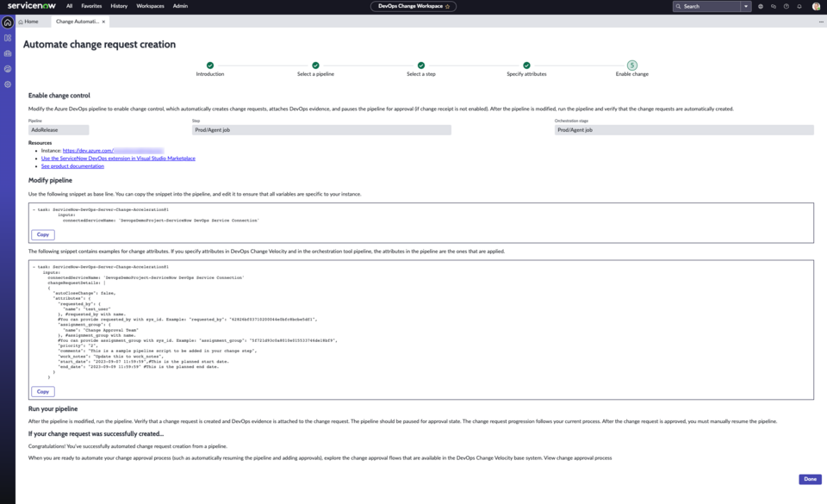The width and height of the screenshot is (827, 504).
Task: Open the All menu
Action: [69, 6]
